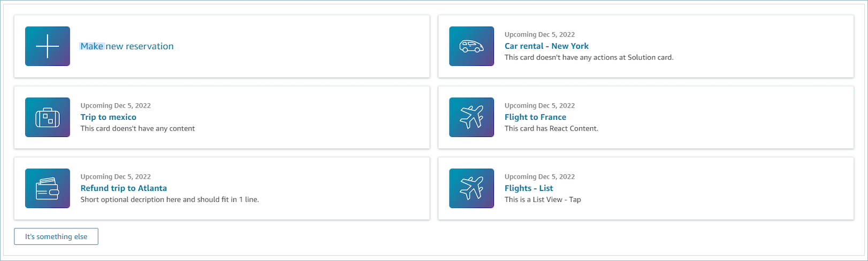Image resolution: width=868 pixels, height=261 pixels.
Task: Select the Trip to mexico title
Action: pos(109,117)
